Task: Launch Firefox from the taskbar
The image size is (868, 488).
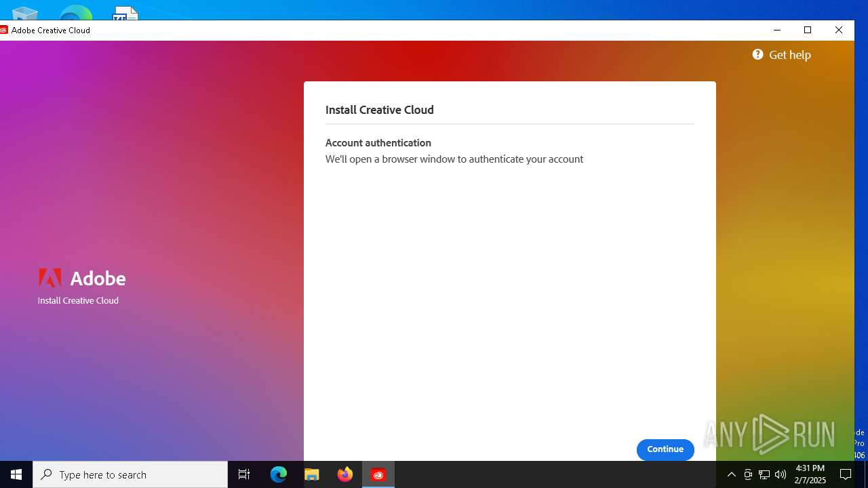Action: 345,474
